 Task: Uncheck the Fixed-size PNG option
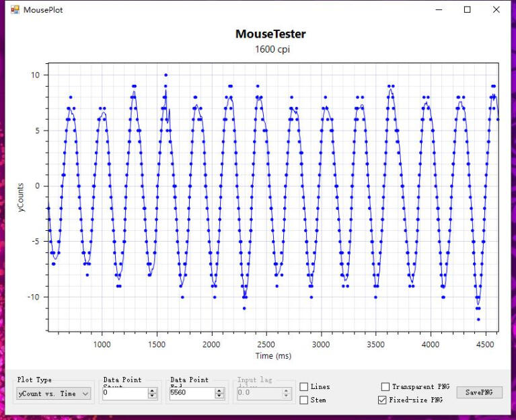383,400
